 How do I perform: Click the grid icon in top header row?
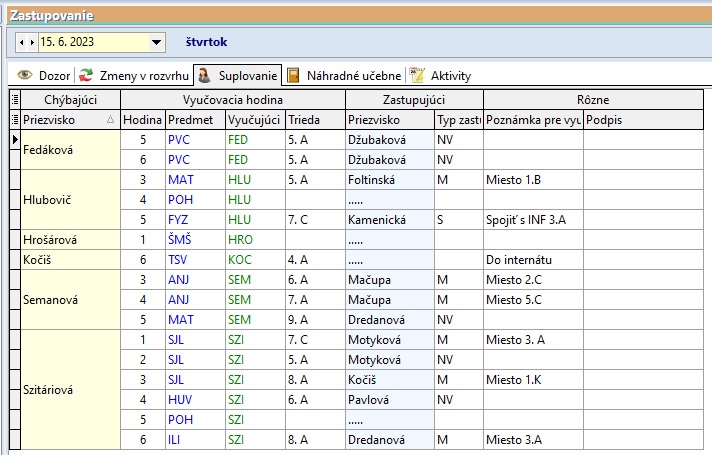pos(14,99)
